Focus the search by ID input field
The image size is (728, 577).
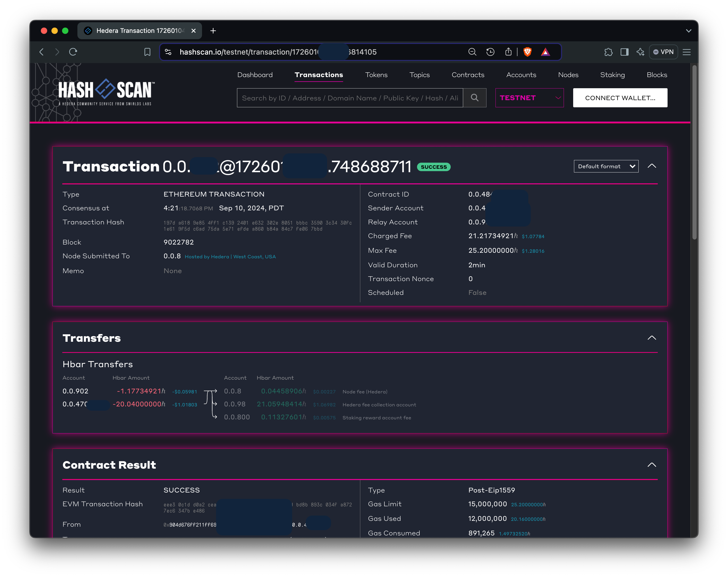point(349,98)
